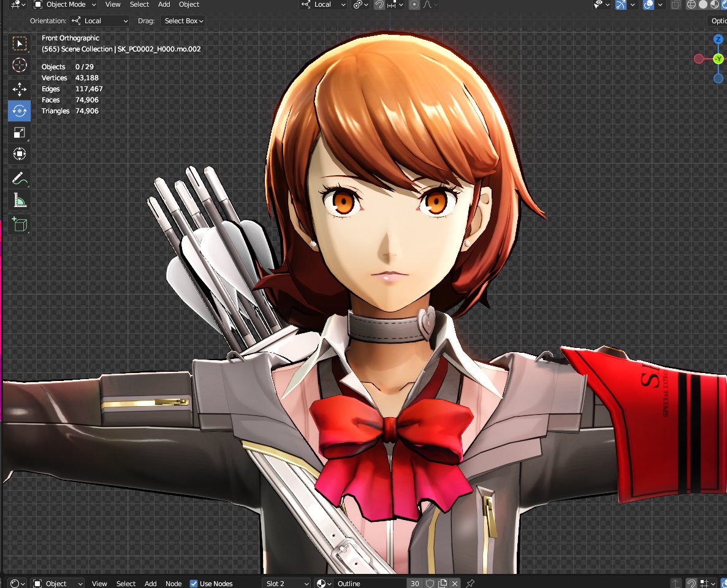The height and width of the screenshot is (588, 727).
Task: Expand the object visibility and selectability dropdown
Action: pos(601,5)
